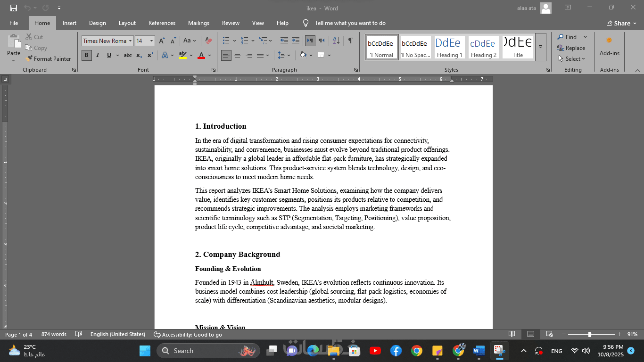Check the proofing errors icon in status bar

[79, 334]
